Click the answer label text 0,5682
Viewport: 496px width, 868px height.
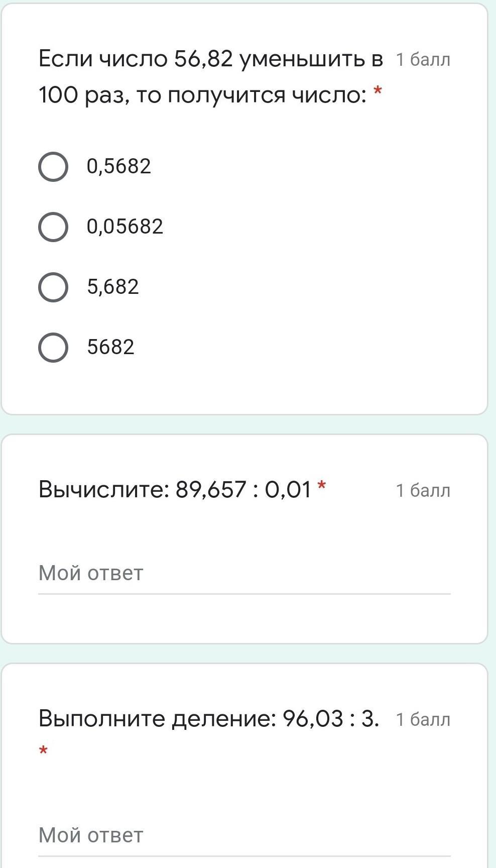coord(119,167)
